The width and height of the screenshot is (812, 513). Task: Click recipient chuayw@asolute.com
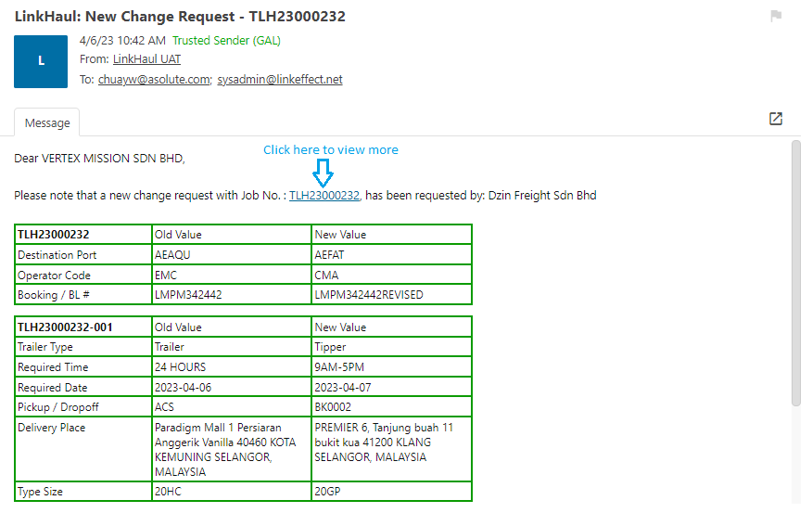[x=154, y=80]
